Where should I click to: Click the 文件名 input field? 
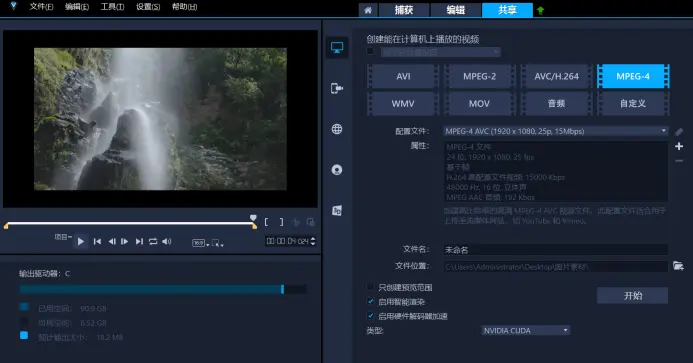tap(556, 250)
